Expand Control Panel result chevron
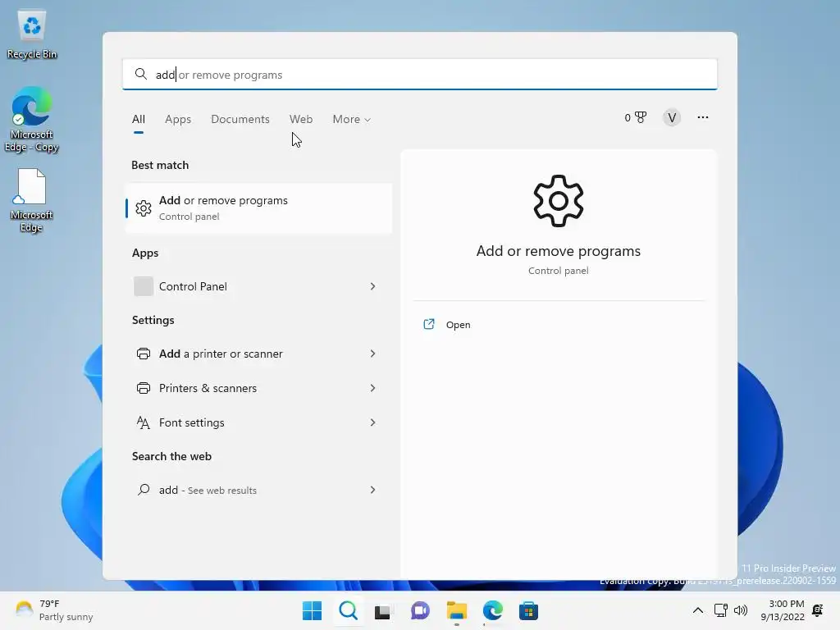Screen dimensions: 840x630 pyautogui.click(x=372, y=286)
